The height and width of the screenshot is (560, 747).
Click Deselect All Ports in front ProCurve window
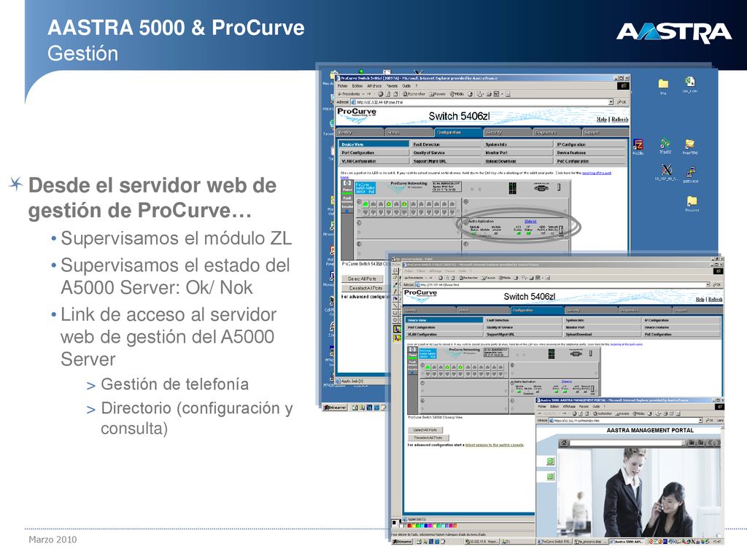428,437
